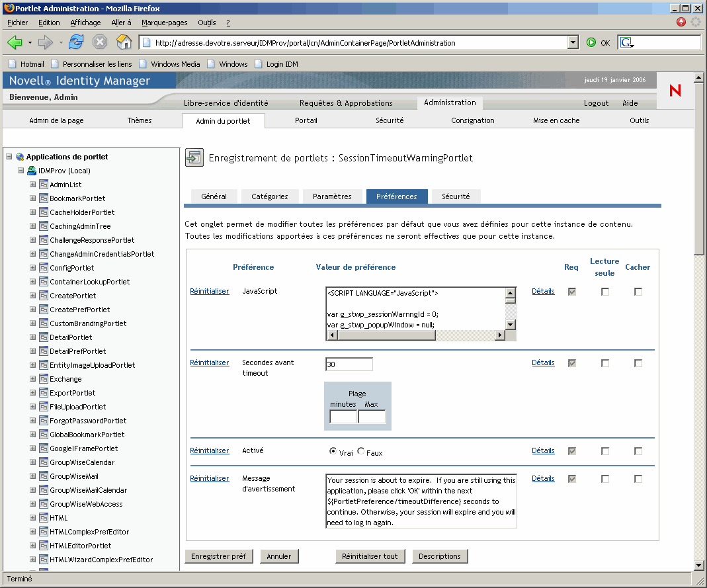Select the Faux radio button for Activé
Screen dimensions: 707x588
tap(361, 451)
